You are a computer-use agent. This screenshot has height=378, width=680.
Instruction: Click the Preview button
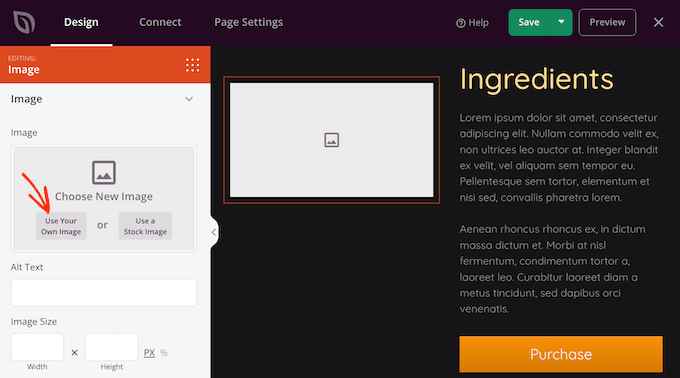click(607, 22)
